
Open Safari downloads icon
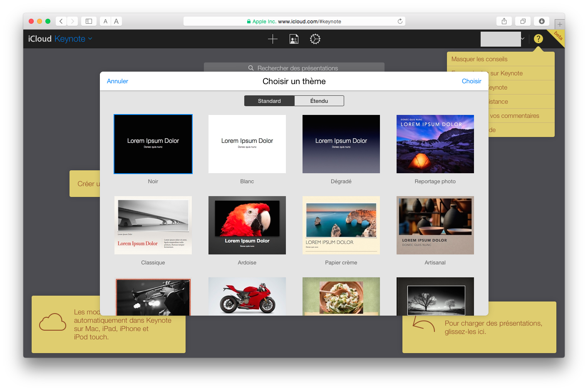[x=541, y=21]
